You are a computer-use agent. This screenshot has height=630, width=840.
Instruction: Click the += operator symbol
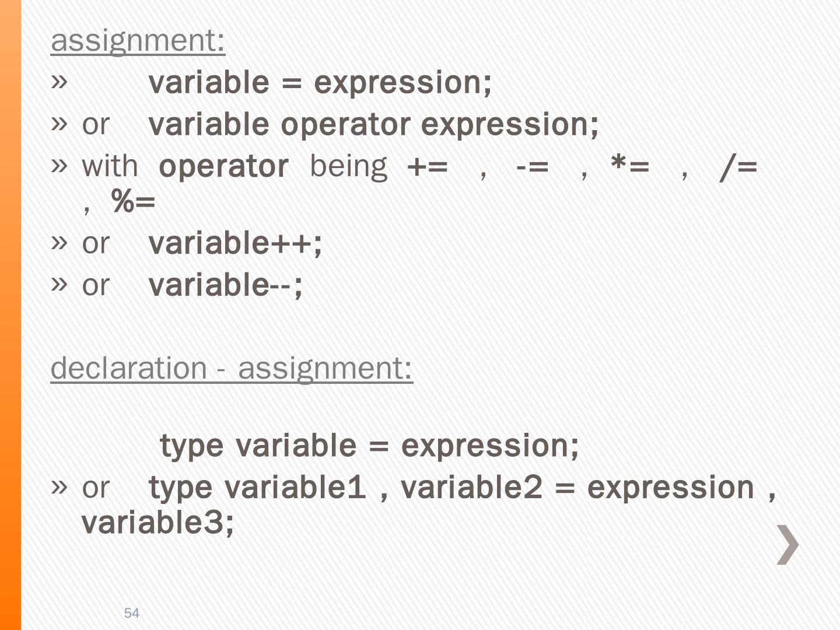(x=428, y=167)
